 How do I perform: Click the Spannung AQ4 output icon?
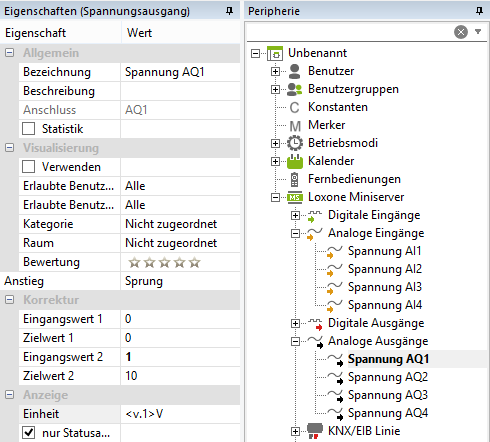click(335, 414)
